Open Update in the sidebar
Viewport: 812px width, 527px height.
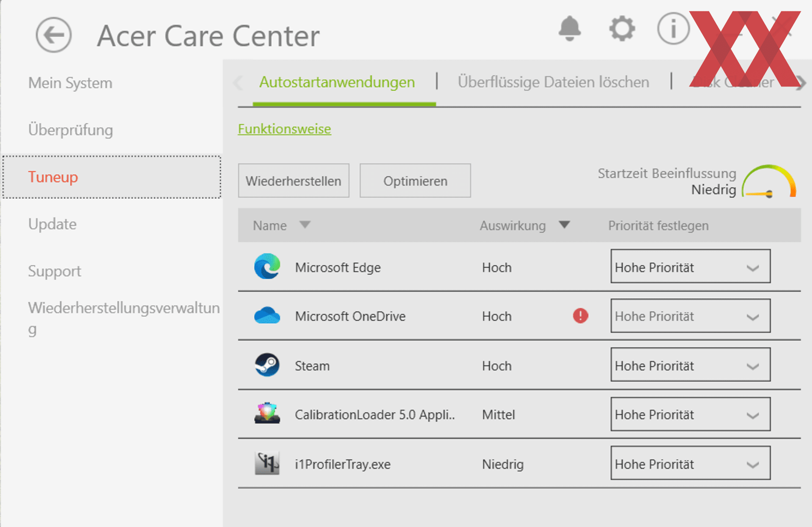click(52, 224)
